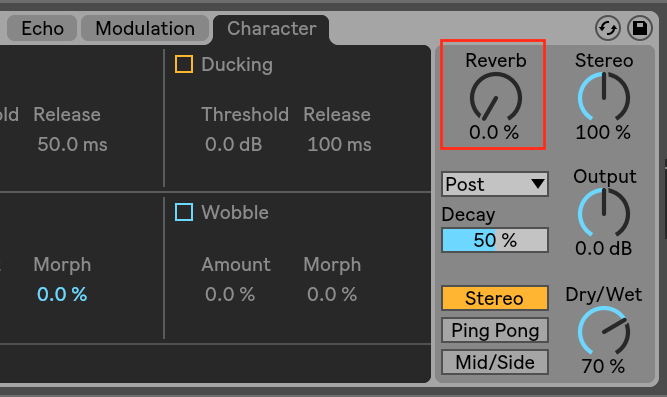Viewport: 667px width, 397px height.
Task: Click the save preset disk icon
Action: [x=640, y=29]
